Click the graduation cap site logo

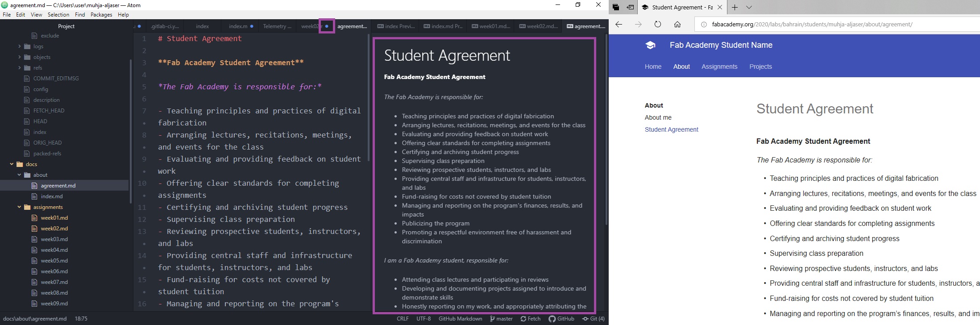(x=651, y=45)
